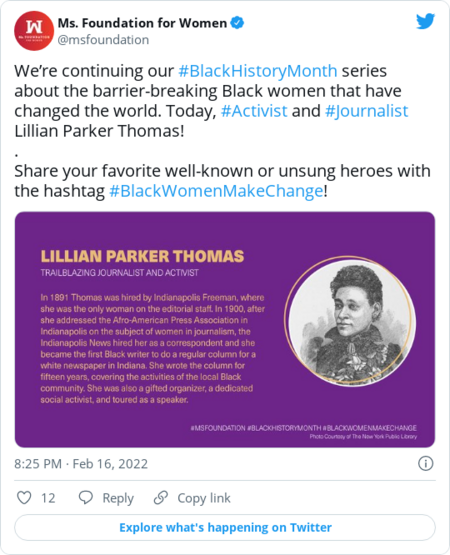Click the 12 likes count
Image resolution: width=450 pixels, height=555 pixels.
(x=48, y=498)
